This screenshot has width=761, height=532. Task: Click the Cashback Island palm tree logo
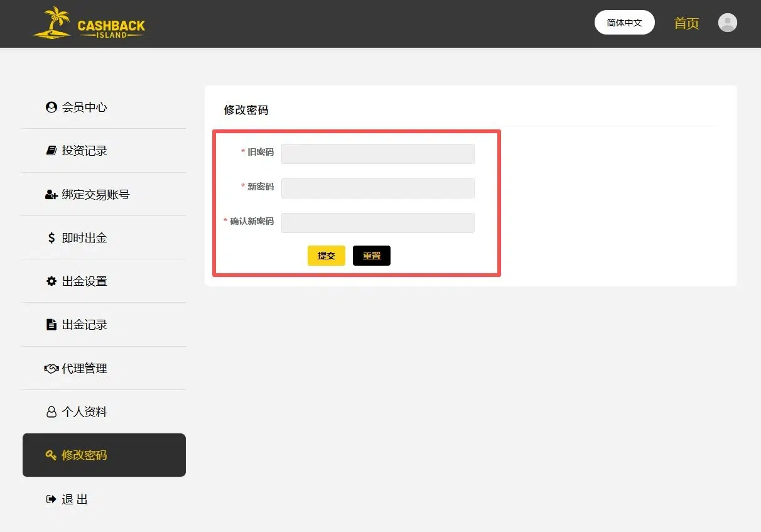(89, 23)
